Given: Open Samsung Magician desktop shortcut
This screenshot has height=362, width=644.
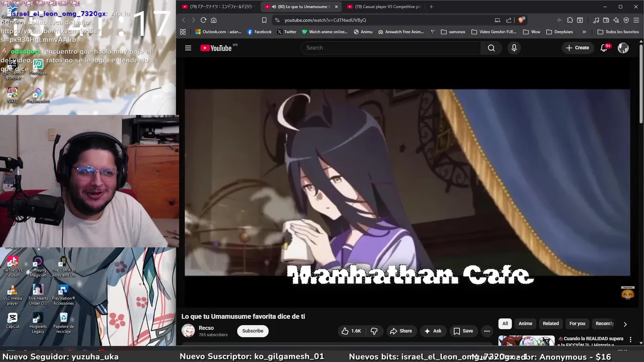Looking at the screenshot, I should (38, 266).
